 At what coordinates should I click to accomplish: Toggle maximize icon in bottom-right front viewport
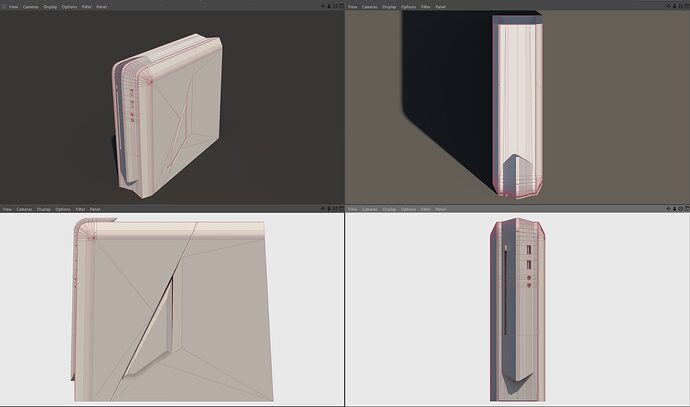[x=686, y=209]
